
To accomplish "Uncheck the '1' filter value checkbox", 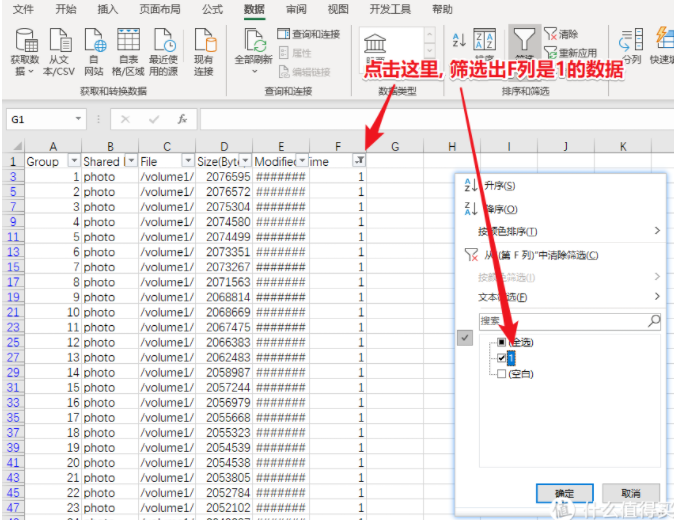I will click(x=502, y=358).
